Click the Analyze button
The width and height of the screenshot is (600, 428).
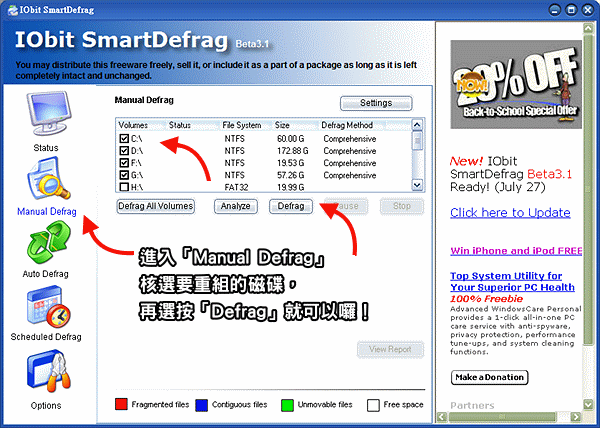pos(236,206)
